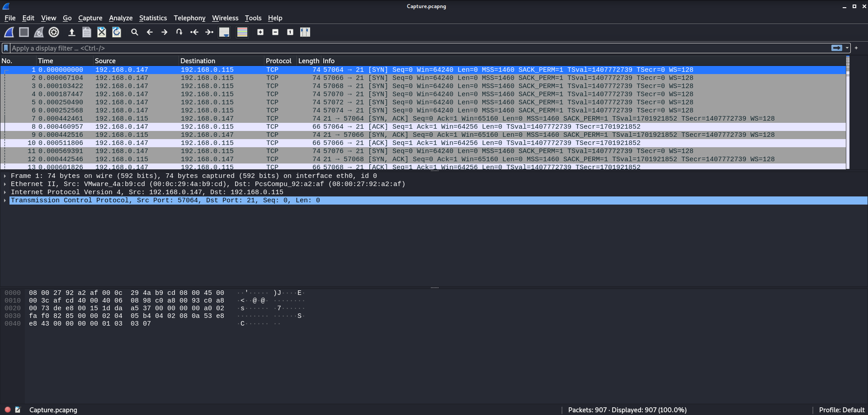Open the Statistics menu
The height and width of the screenshot is (415, 868).
pyautogui.click(x=153, y=18)
